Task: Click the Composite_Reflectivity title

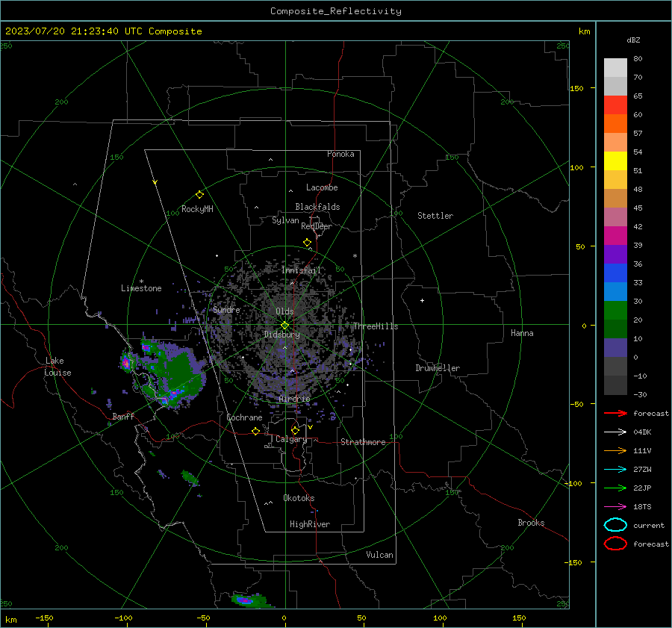Action: click(x=336, y=11)
